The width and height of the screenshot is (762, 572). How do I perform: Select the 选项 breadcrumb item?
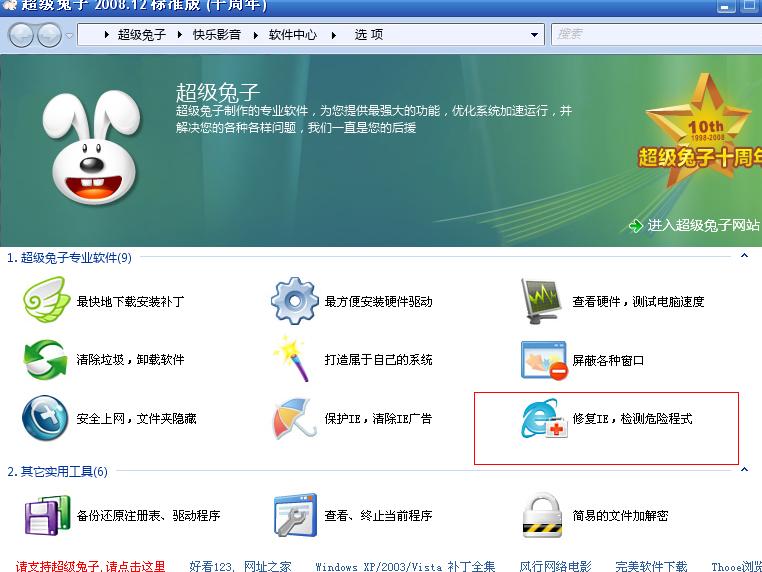click(x=369, y=35)
